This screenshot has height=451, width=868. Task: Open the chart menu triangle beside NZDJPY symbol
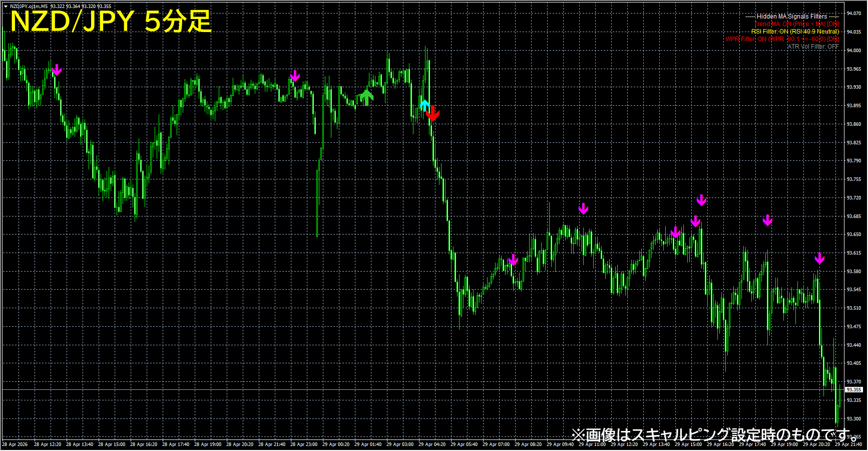tap(6, 7)
